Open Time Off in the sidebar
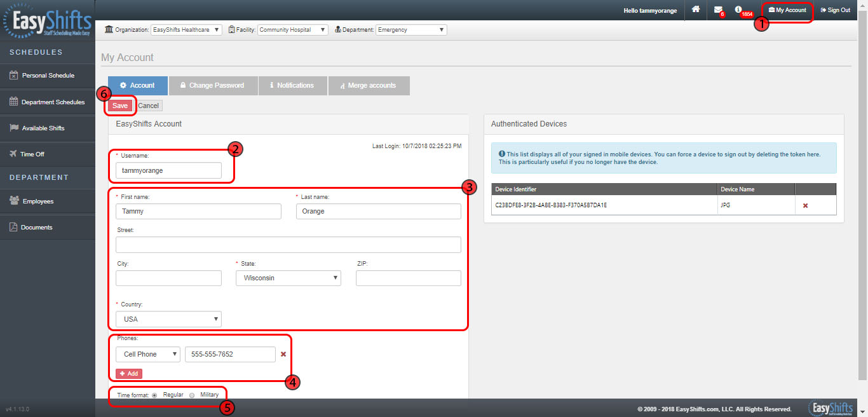The image size is (868, 417). [x=46, y=154]
